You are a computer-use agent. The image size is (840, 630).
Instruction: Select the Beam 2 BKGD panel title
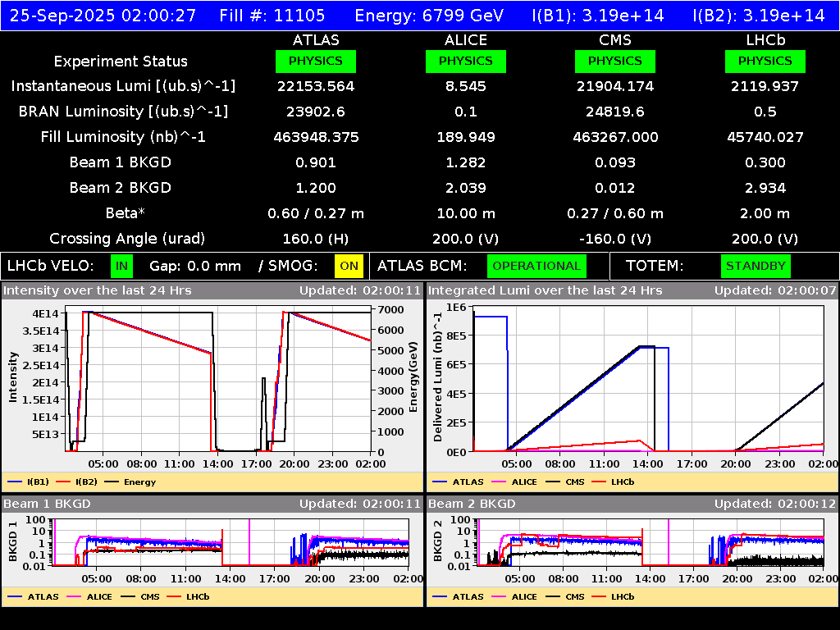point(472,504)
